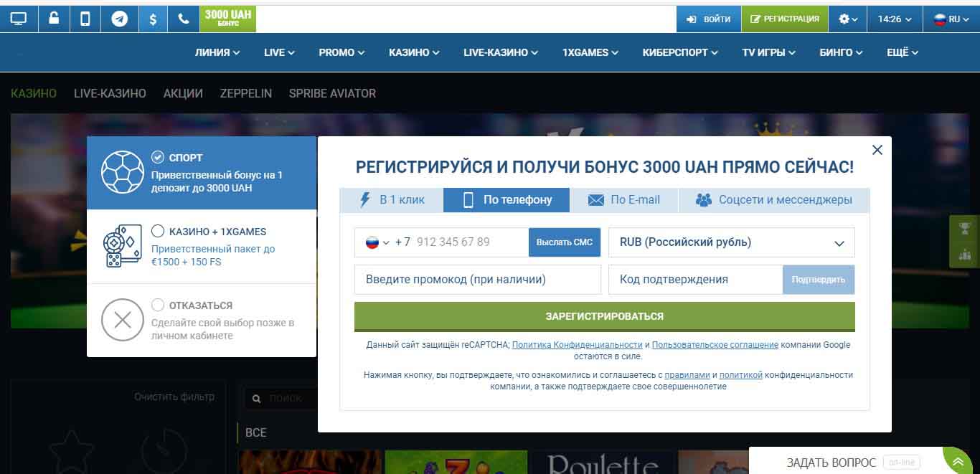The width and height of the screenshot is (980, 474).
Task: Click the cards and dice casino icon
Action: click(x=123, y=247)
